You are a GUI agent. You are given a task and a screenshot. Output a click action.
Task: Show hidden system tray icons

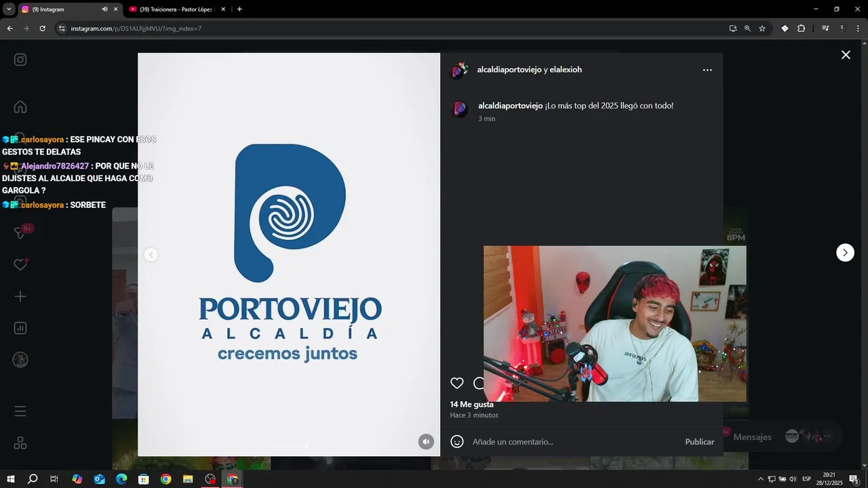[x=760, y=479]
